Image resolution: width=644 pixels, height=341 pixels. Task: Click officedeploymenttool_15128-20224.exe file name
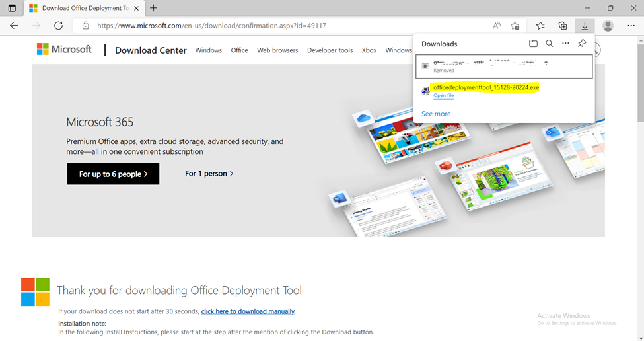tap(486, 87)
